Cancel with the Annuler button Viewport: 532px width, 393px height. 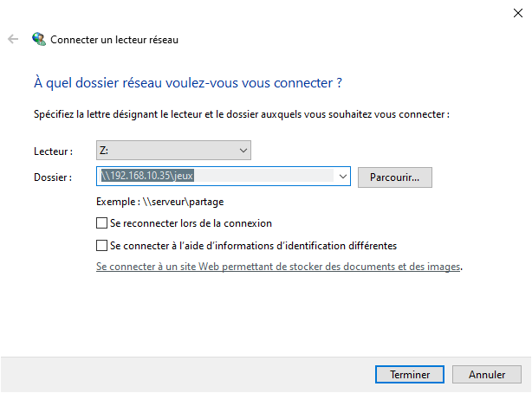coord(487,374)
